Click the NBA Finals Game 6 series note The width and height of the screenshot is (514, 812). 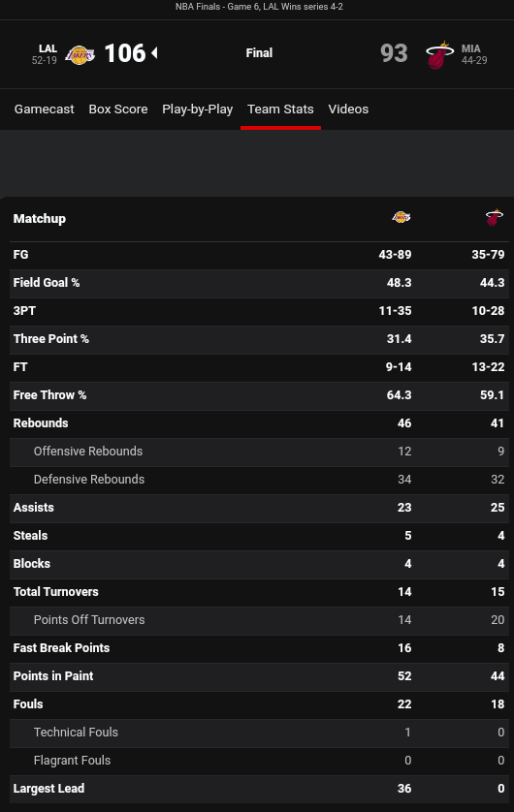pyautogui.click(x=259, y=7)
